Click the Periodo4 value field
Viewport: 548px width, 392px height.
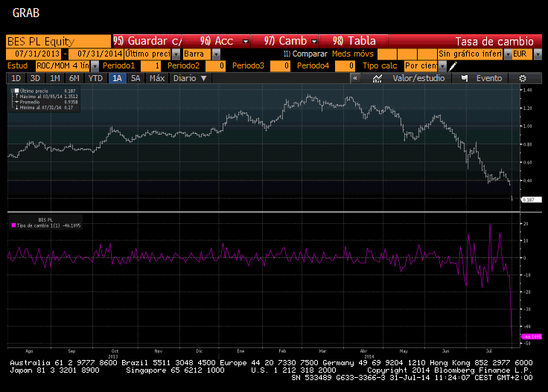tap(345, 66)
